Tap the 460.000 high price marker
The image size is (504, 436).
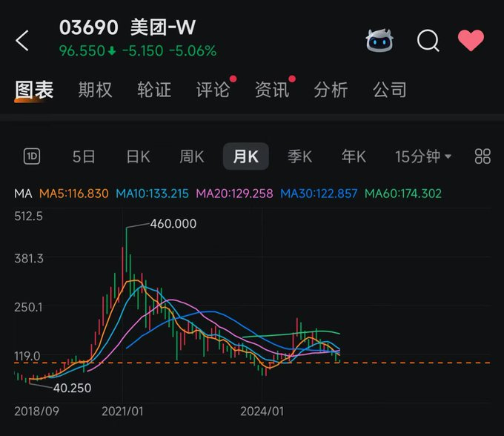pyautogui.click(x=173, y=223)
